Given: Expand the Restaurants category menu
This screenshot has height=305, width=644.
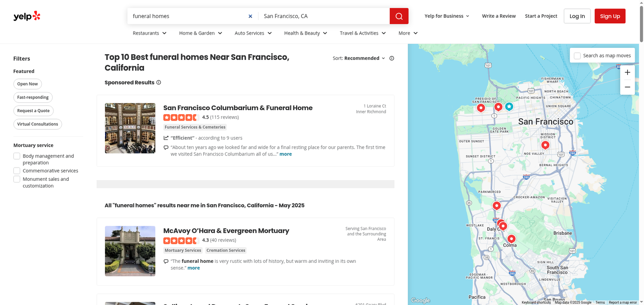Looking at the screenshot, I should (150, 33).
